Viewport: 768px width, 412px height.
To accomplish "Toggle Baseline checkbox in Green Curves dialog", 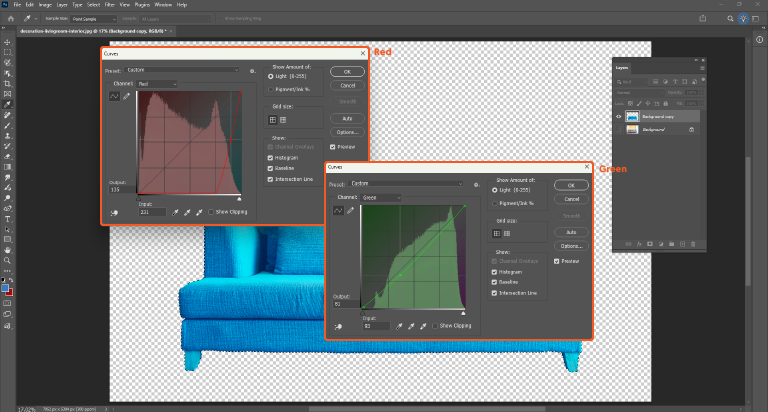I will click(494, 283).
